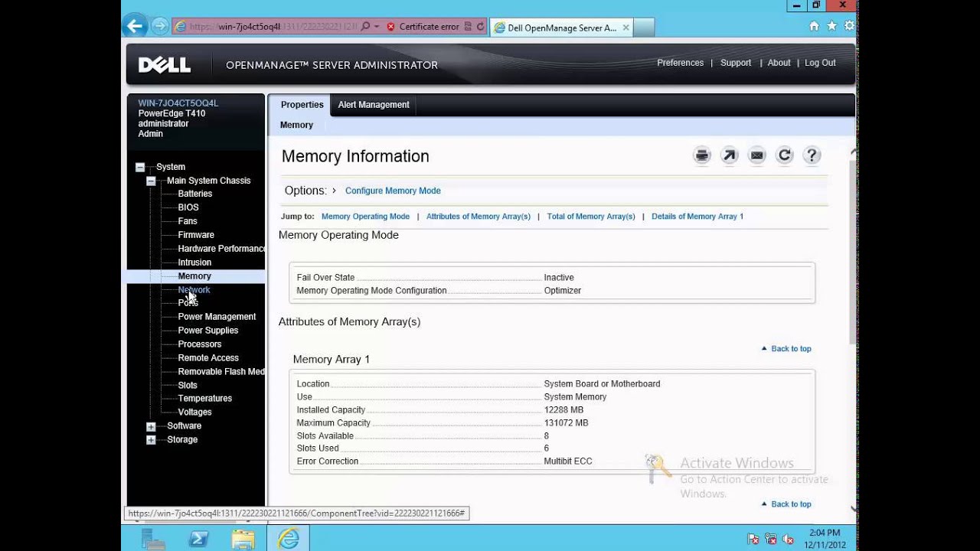Select Slots in the tree
Viewport: 980px width, 551px height.
coord(188,386)
